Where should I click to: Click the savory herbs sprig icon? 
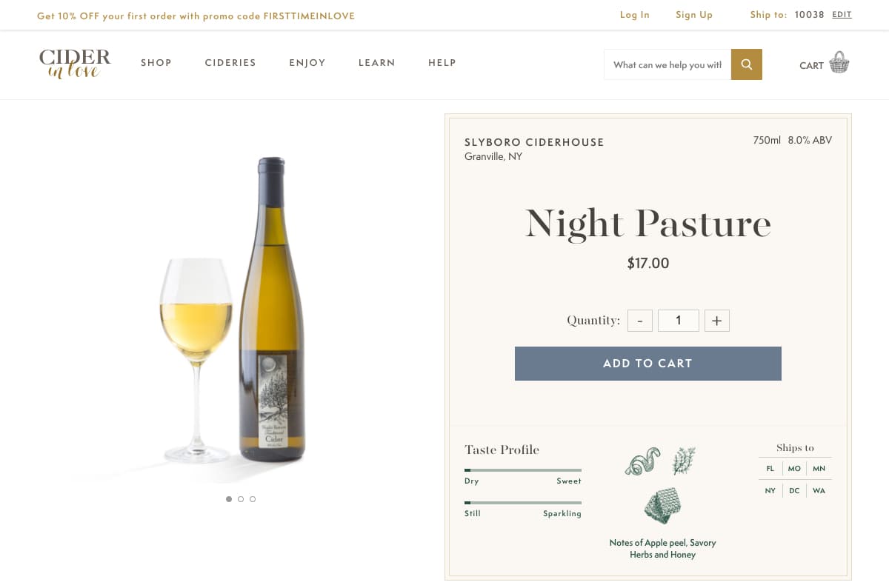coord(683,461)
